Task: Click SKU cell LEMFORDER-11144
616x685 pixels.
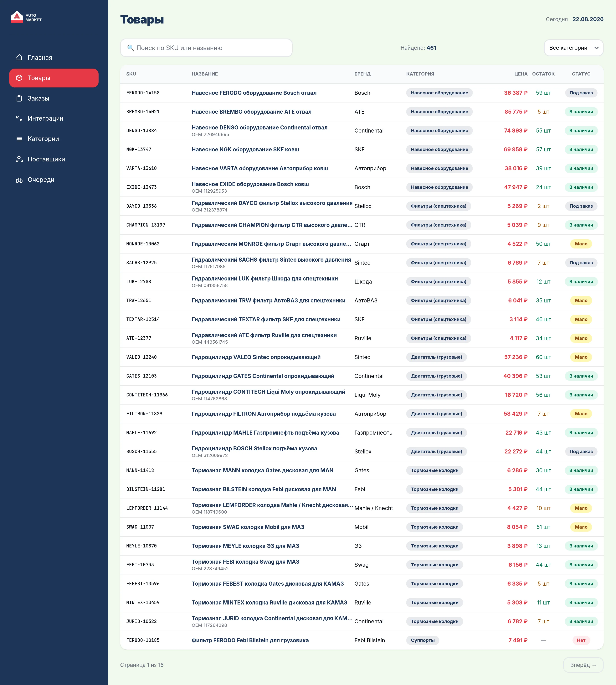Action: pyautogui.click(x=147, y=508)
